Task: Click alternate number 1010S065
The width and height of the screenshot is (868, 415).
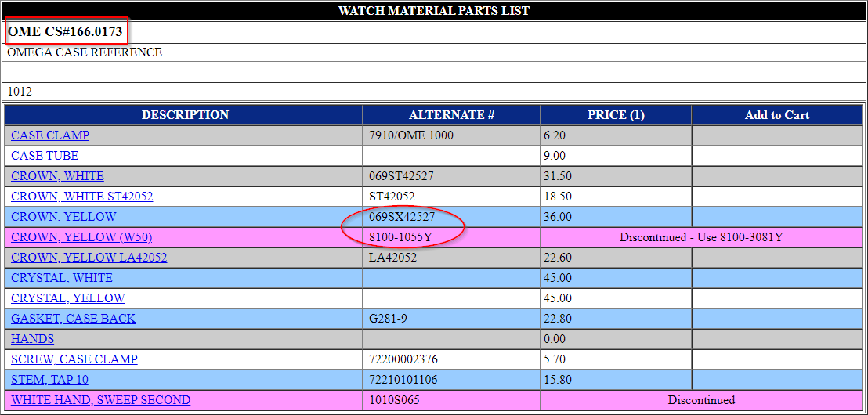Action: pos(396,399)
